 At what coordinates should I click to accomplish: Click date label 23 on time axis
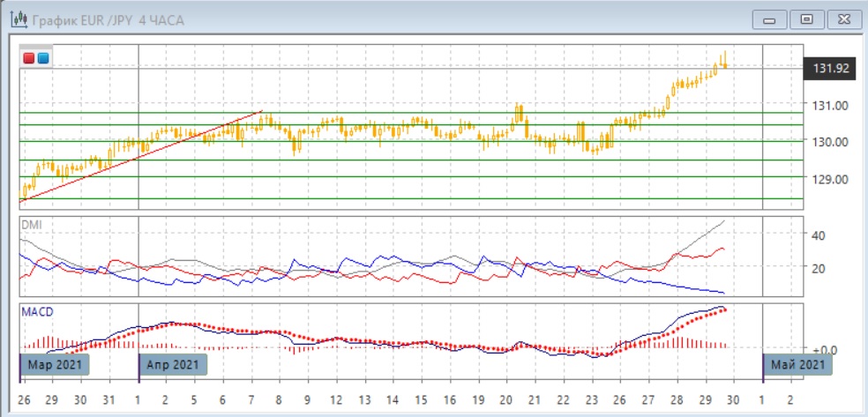click(592, 399)
